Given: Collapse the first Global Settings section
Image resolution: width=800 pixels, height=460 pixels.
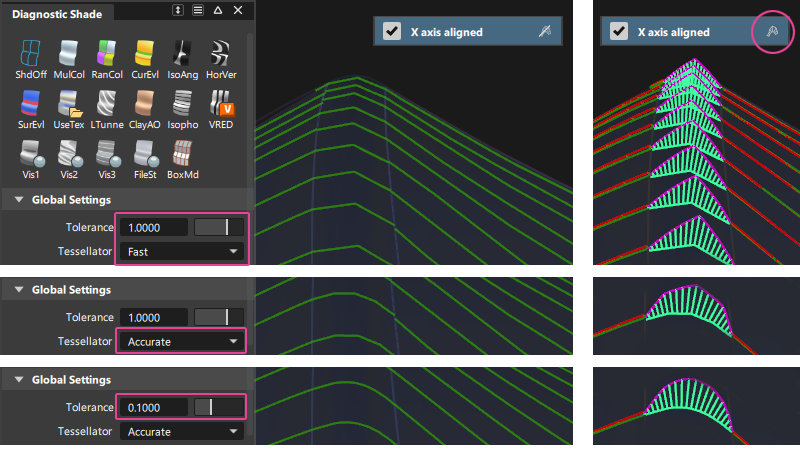Looking at the screenshot, I should [x=19, y=200].
